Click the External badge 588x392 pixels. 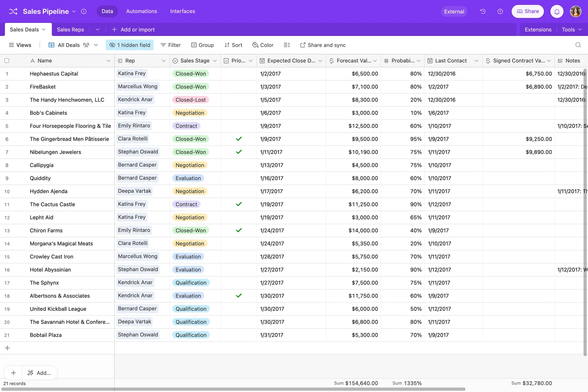point(454,11)
